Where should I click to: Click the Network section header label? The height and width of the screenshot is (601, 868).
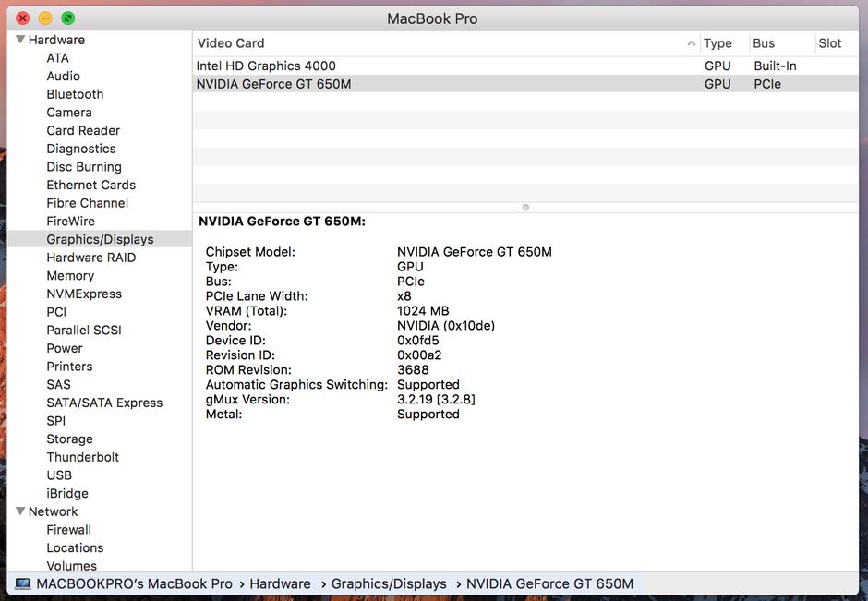(x=54, y=511)
